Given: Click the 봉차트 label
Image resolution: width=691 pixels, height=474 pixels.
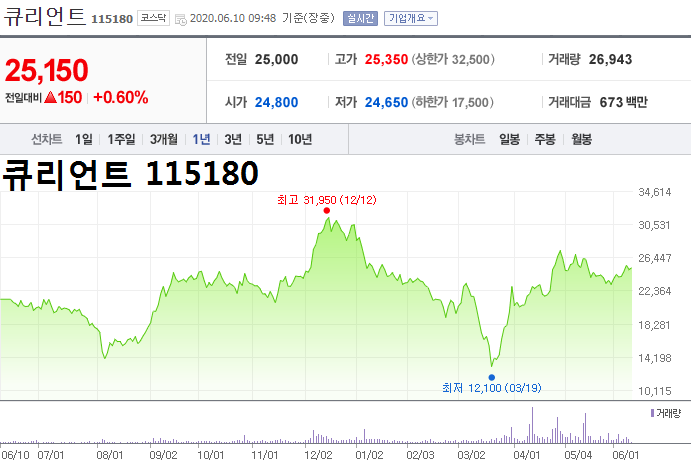Looking at the screenshot, I should click(x=470, y=140).
